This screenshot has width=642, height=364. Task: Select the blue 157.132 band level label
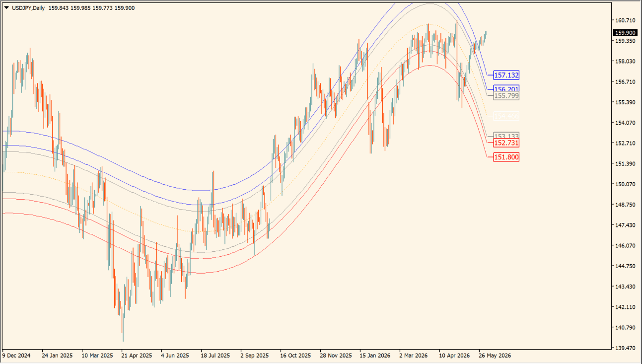point(506,75)
